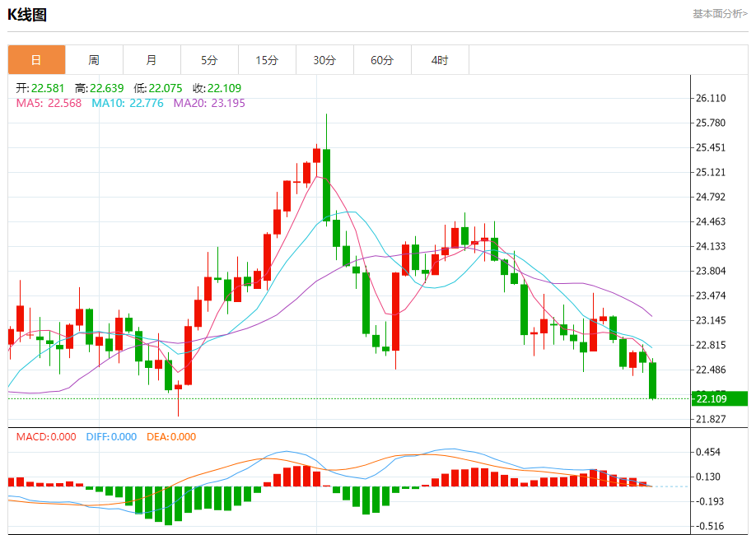
Task: Click the open price 22.581 value
Action: pyautogui.click(x=48, y=88)
